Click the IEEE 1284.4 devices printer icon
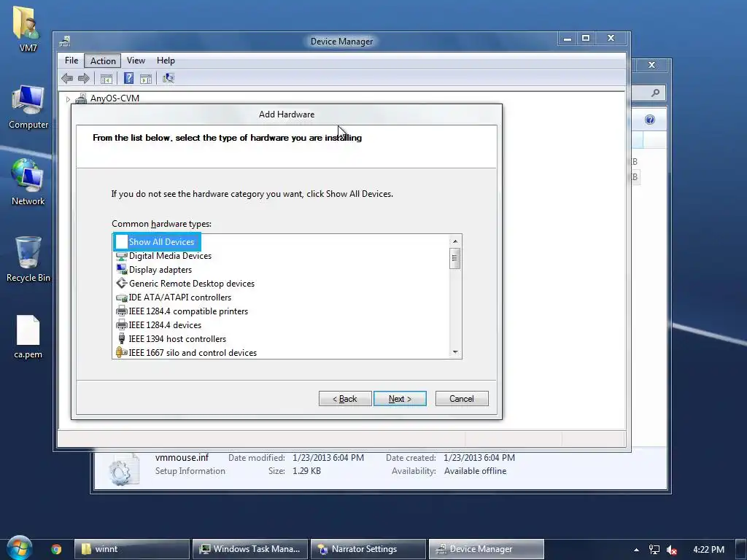This screenshot has width=747, height=560. pos(122,325)
